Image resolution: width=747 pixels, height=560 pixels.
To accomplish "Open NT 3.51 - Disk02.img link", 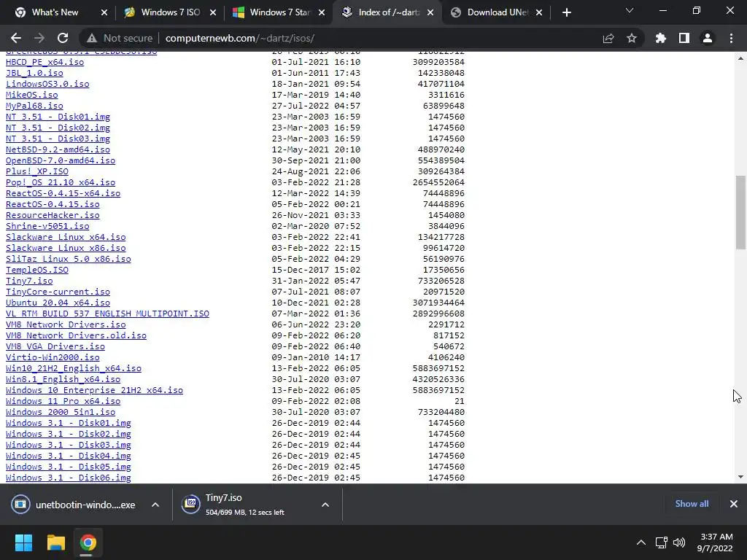I will click(x=58, y=128).
